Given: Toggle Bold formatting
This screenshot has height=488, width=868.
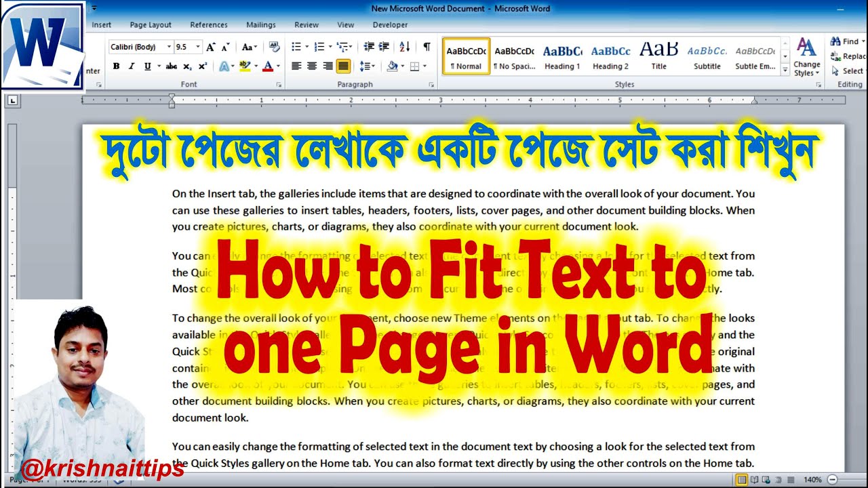Looking at the screenshot, I should 117,66.
